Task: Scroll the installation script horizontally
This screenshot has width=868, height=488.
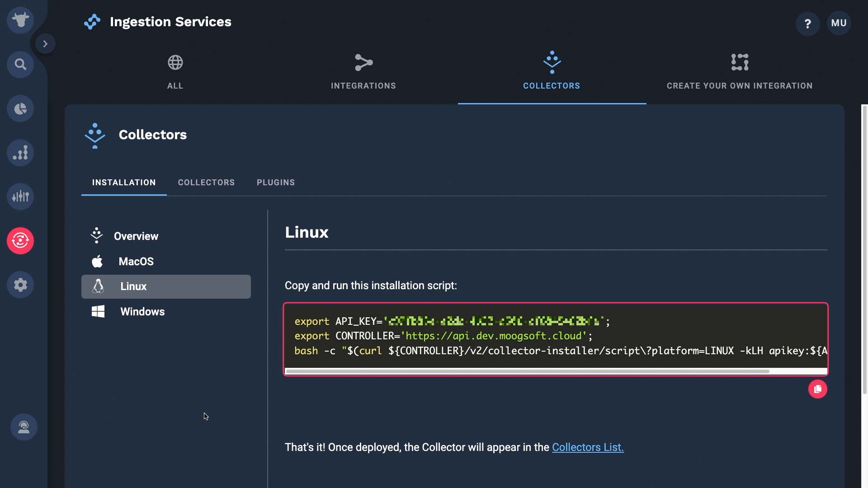Action: click(x=526, y=371)
